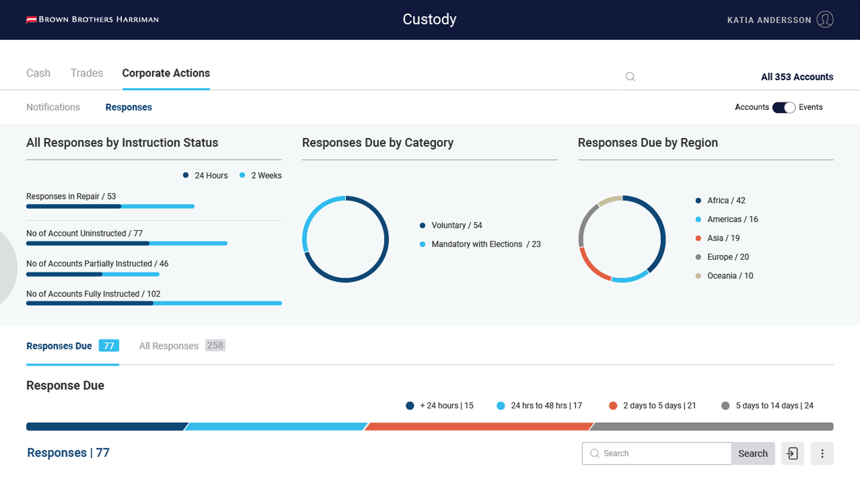Click the All Responses by Instruction Status heading
The width and height of the screenshot is (860, 504).
coord(122,143)
